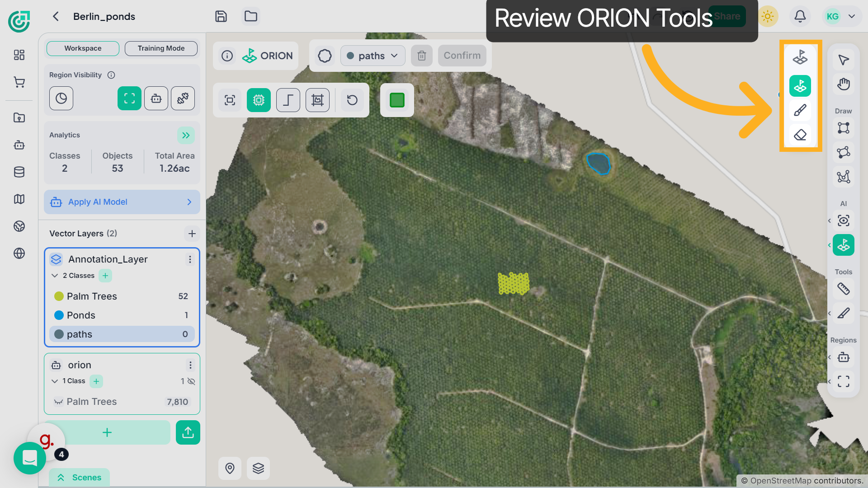Add a class to the orion layer
Image resolution: width=868 pixels, height=488 pixels.
(96, 381)
